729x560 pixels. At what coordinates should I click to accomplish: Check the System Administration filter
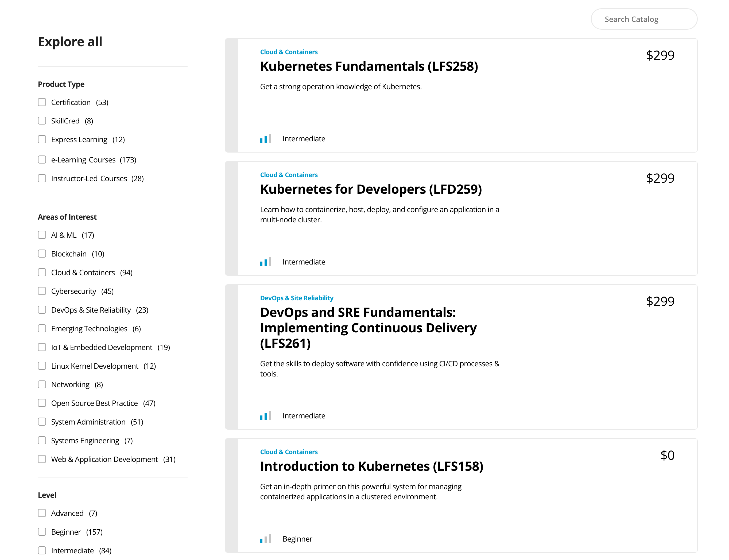(x=42, y=422)
